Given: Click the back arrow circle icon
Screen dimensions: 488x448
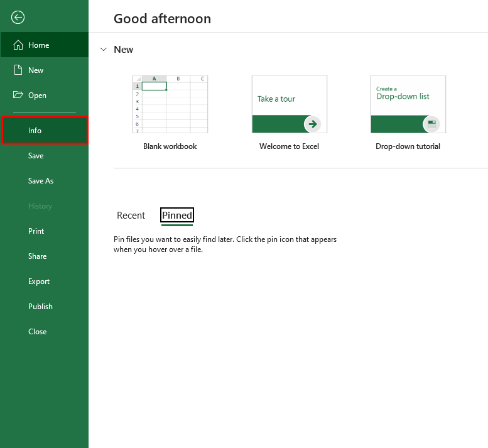Looking at the screenshot, I should (x=18, y=17).
